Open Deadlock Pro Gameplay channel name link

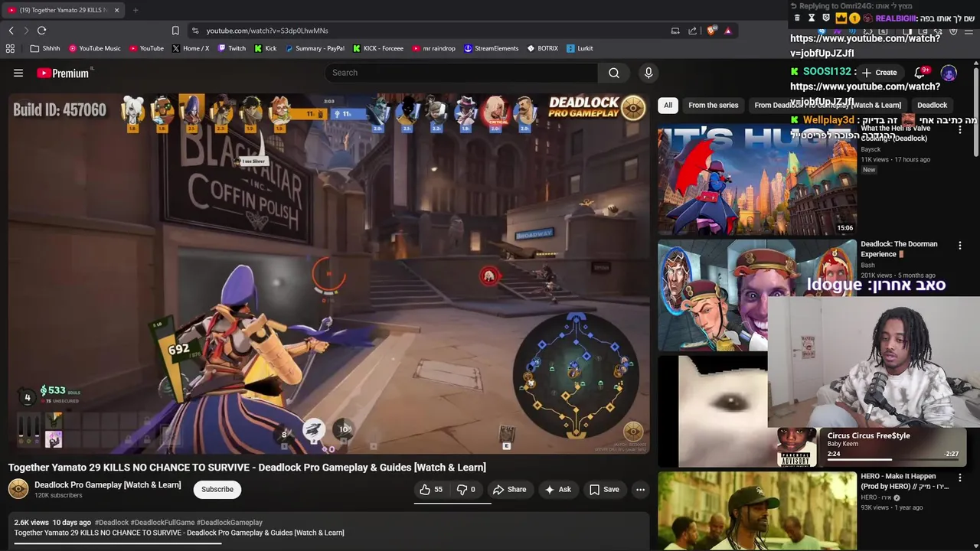[x=108, y=484]
